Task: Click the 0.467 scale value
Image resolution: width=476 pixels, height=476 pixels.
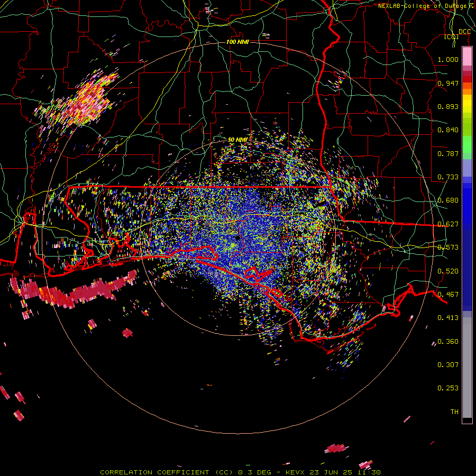Action: click(448, 295)
